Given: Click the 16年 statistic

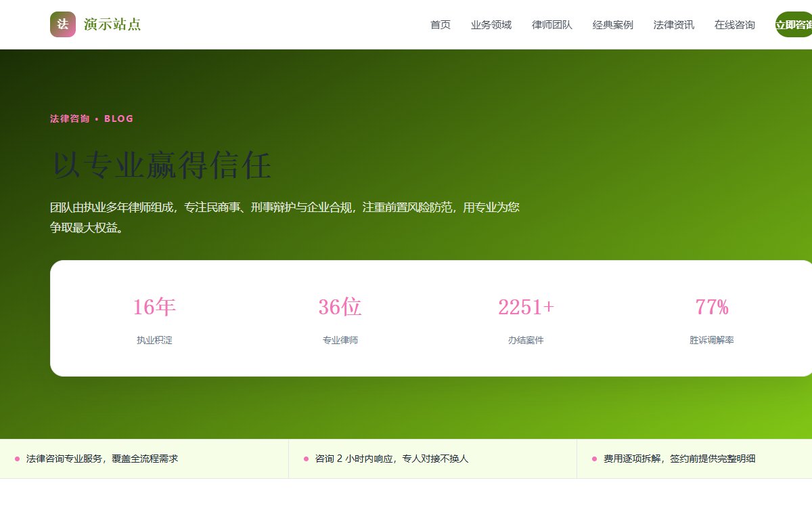Looking at the screenshot, I should click(154, 307).
